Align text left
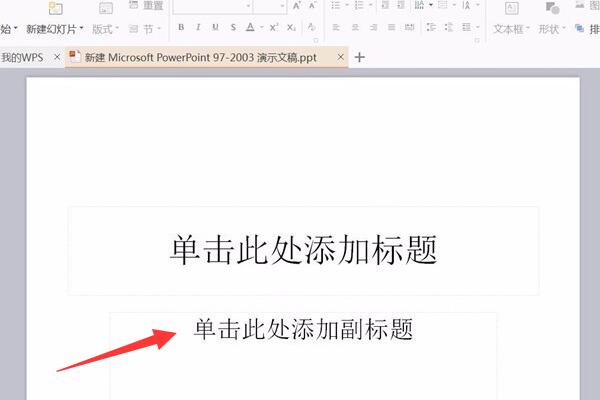 336,27
